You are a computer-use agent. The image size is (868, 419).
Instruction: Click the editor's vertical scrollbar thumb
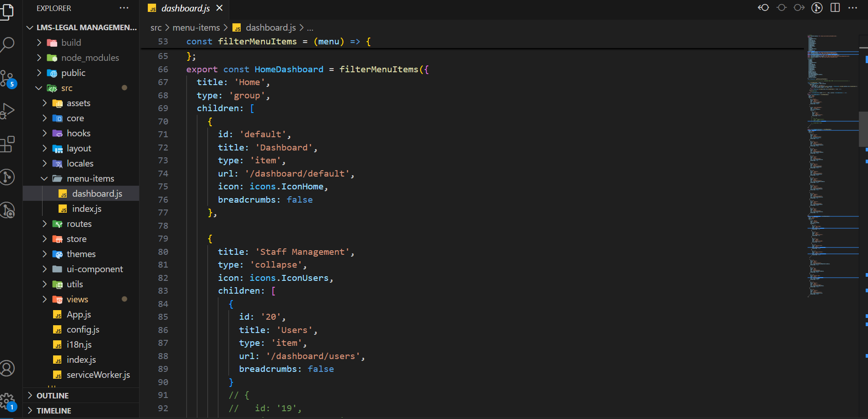tap(863, 129)
